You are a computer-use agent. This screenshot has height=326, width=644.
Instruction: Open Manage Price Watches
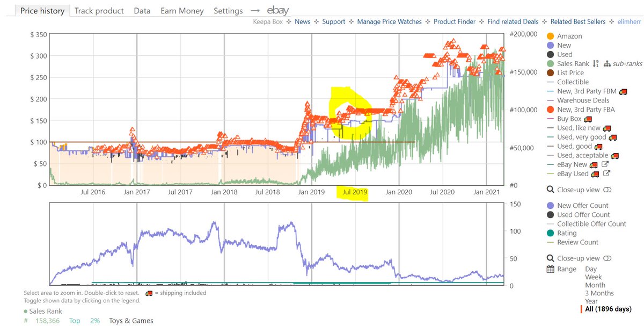[390, 21]
